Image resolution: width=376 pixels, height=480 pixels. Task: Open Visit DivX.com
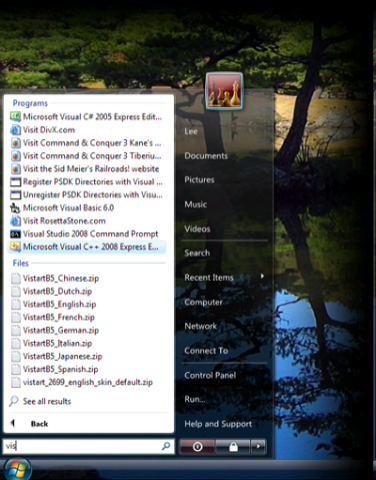[x=49, y=130]
